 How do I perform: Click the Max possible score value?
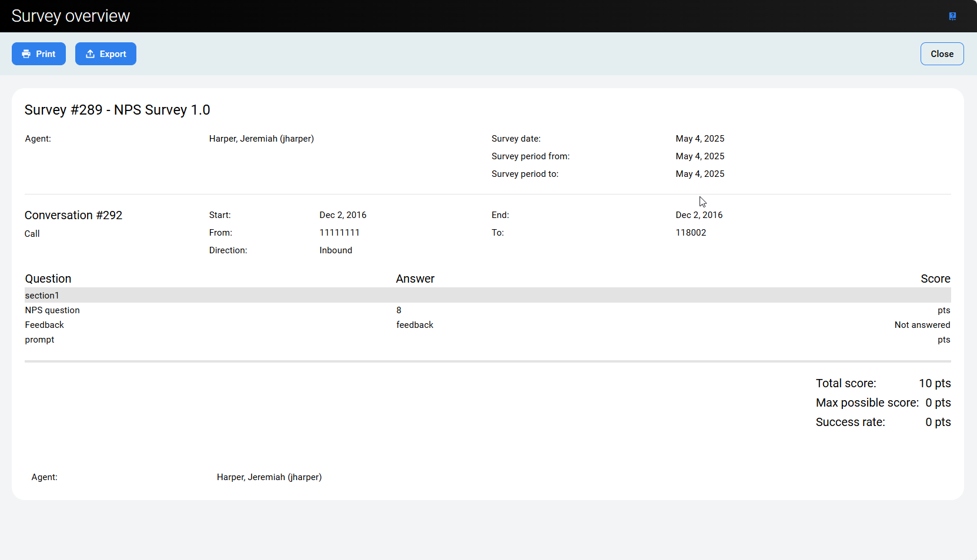[x=938, y=403]
